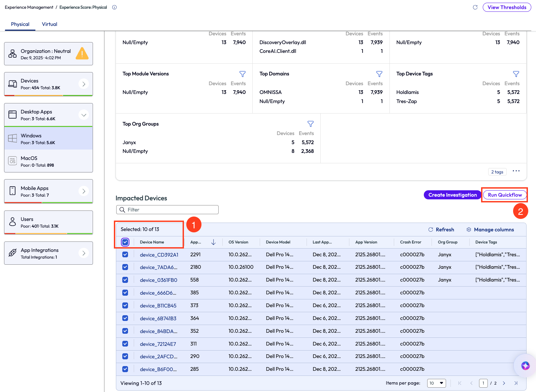Expand the Mobile Apps card
536x392 pixels.
[84, 191]
